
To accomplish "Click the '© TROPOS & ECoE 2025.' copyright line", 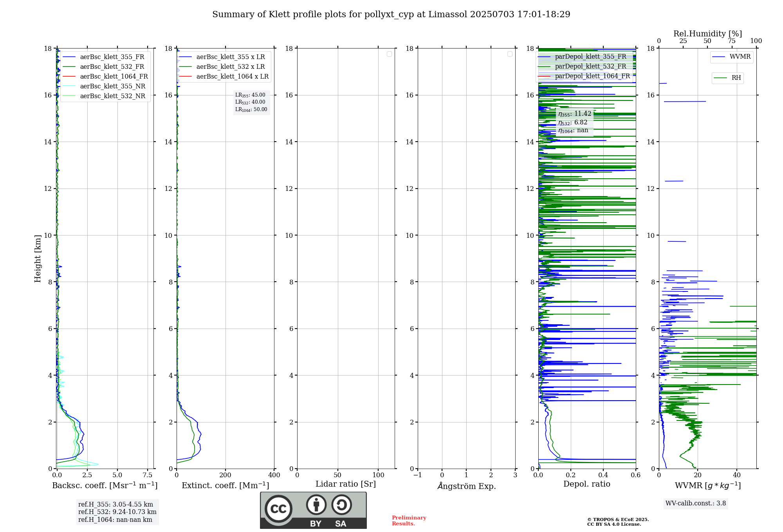I will point(618,519).
